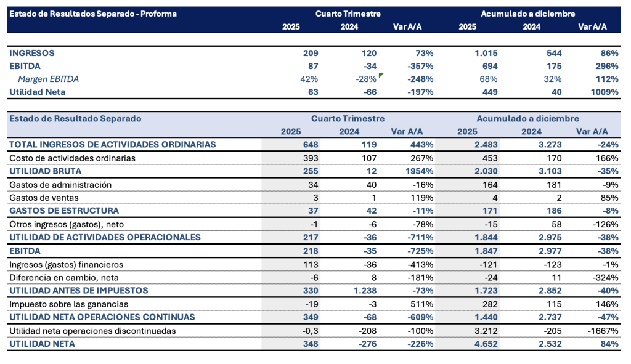Image resolution: width=631 pixels, height=364 pixels.
Task: Select 'Costo de actividades ordinarias' row label
Action: tap(72, 158)
